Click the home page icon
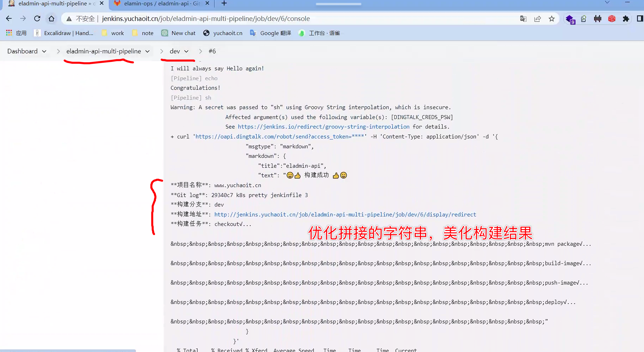The image size is (644, 352). tap(51, 18)
